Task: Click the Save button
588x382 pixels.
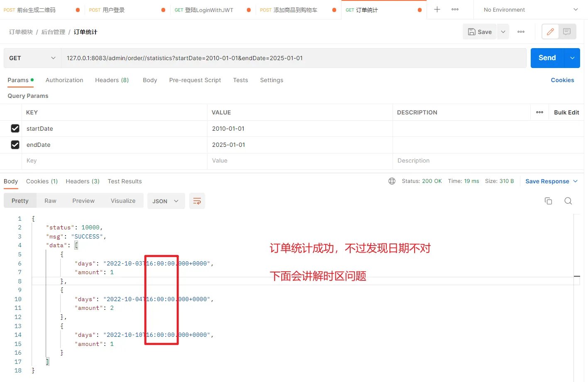Action: [x=480, y=32]
